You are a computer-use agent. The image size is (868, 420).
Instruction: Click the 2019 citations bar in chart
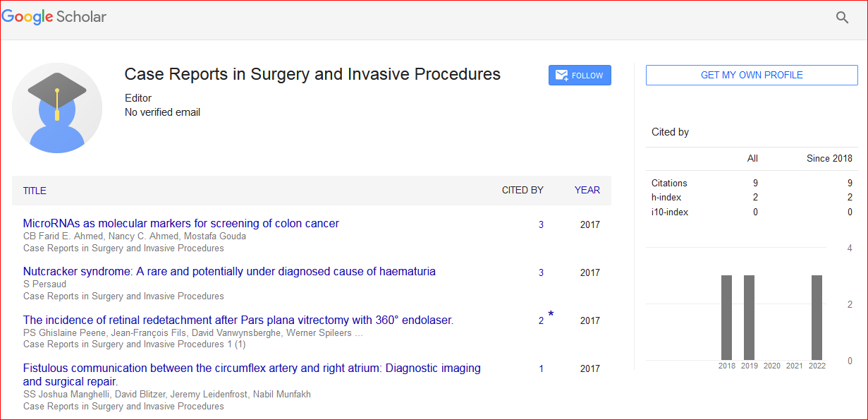click(x=749, y=318)
